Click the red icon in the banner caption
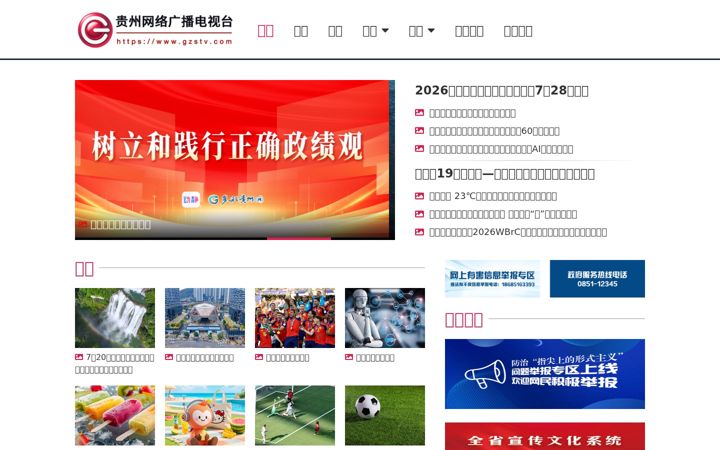720x450 pixels. point(83,224)
